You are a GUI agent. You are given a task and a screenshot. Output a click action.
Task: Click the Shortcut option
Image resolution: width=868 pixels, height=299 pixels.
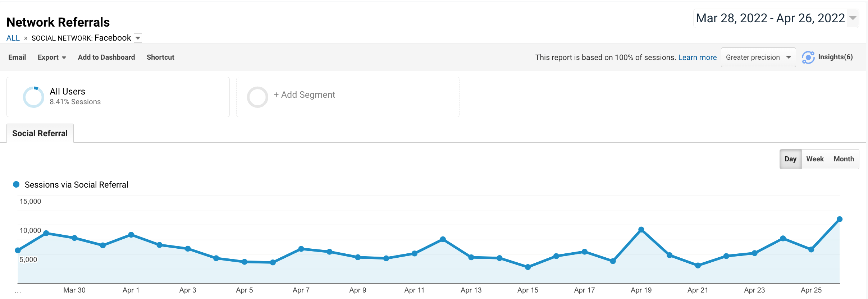[x=160, y=57]
